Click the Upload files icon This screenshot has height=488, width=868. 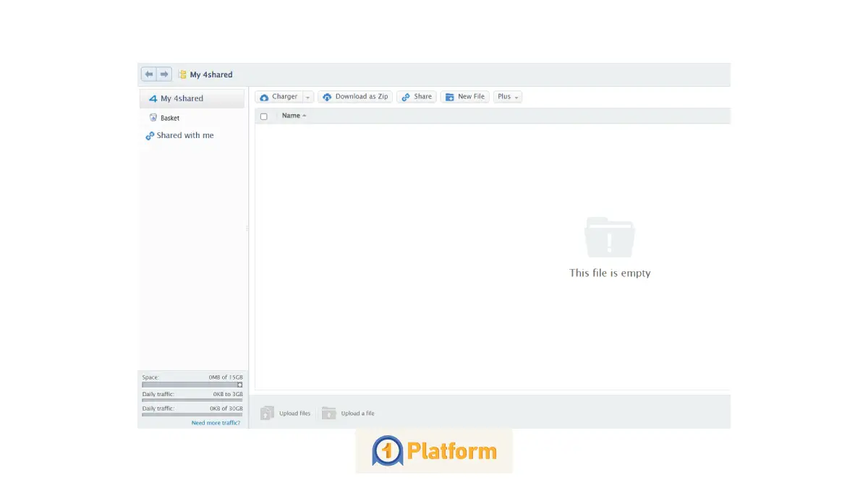[x=267, y=414]
